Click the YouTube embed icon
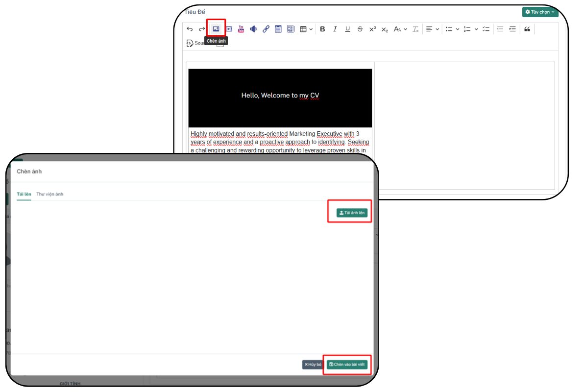584x392 pixels. click(241, 29)
